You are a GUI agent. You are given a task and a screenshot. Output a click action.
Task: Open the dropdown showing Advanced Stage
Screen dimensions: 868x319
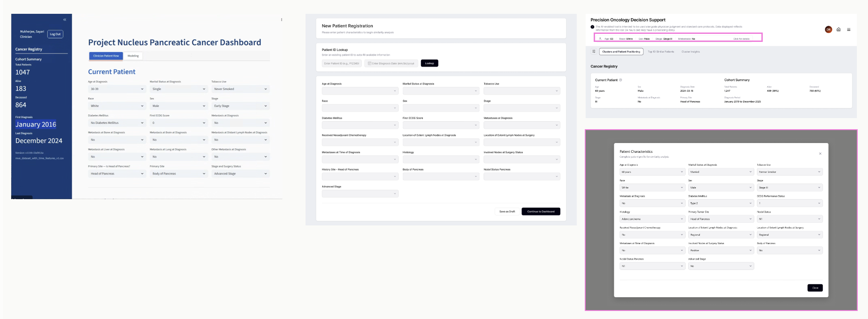[x=240, y=174]
